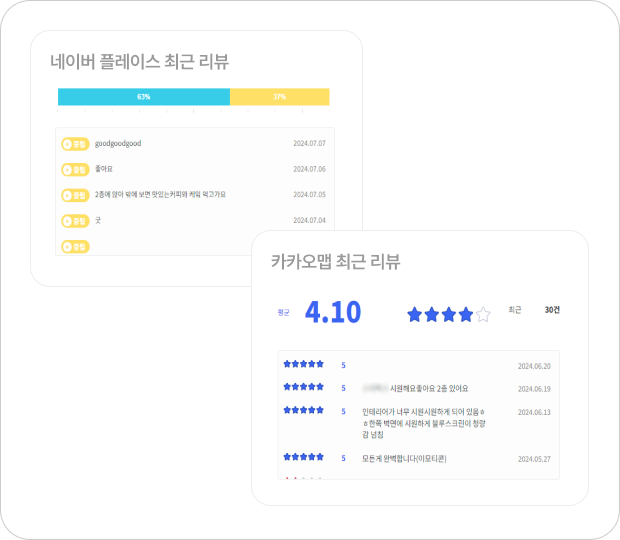Open the goodgoodgood review text

coord(118,144)
